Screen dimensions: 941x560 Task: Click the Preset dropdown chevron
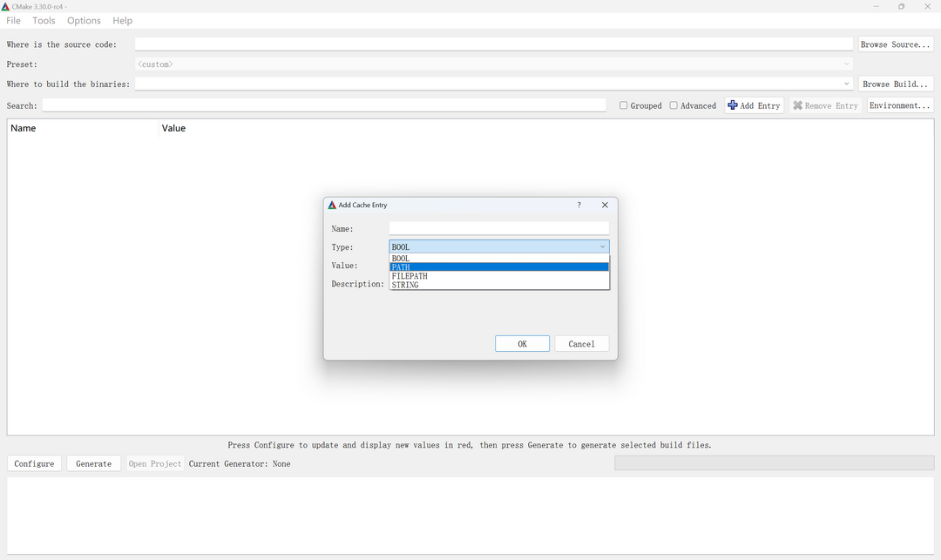point(845,64)
